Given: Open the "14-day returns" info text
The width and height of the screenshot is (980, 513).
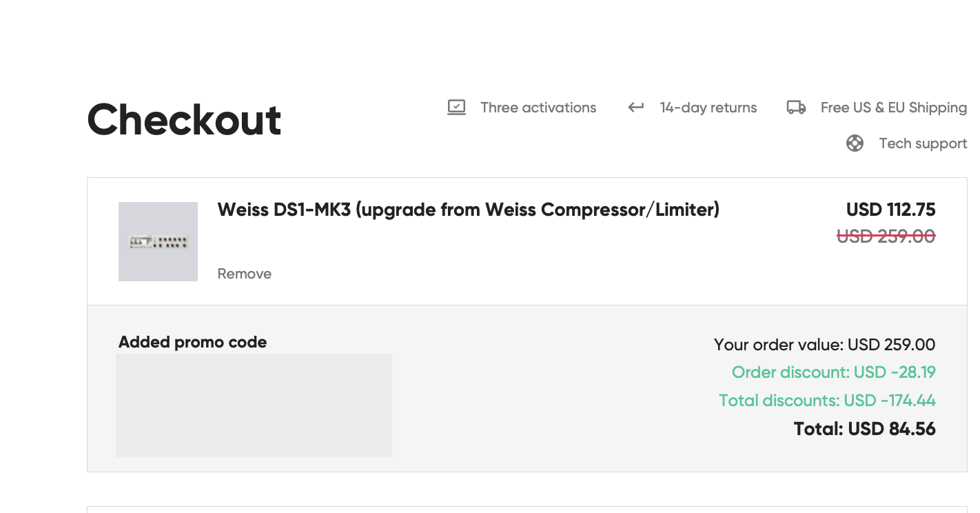Looking at the screenshot, I should pos(708,108).
